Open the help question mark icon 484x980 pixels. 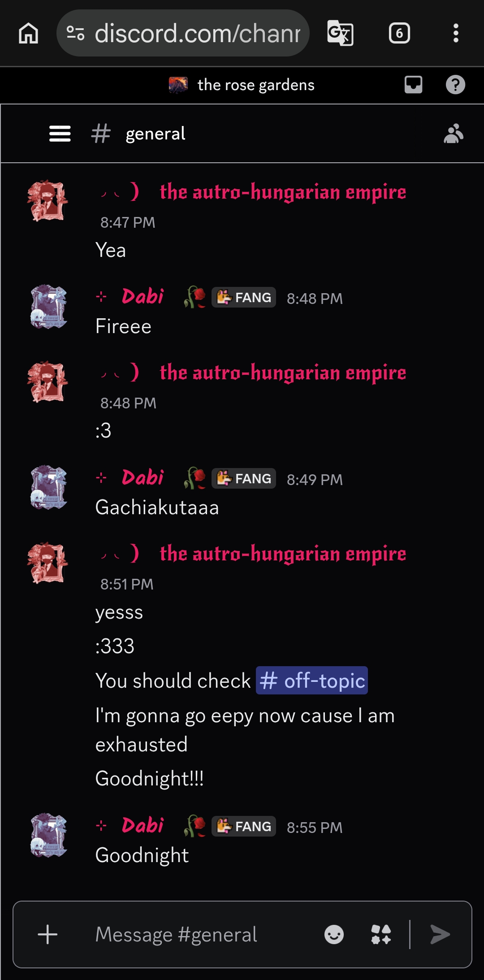(455, 85)
